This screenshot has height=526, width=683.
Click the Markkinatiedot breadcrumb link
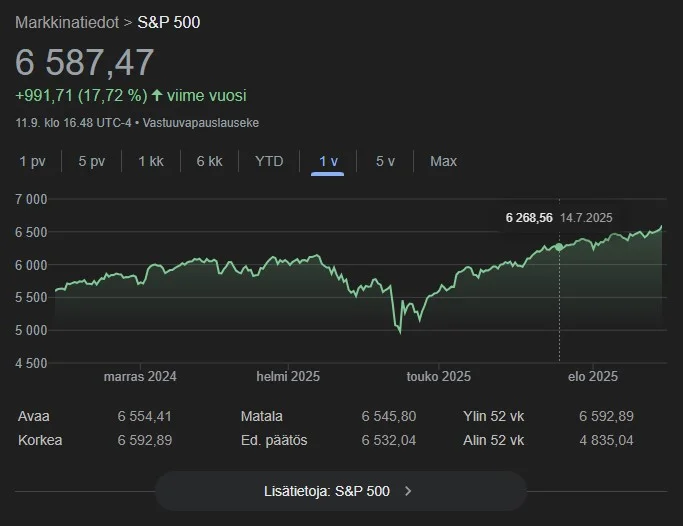(66, 21)
